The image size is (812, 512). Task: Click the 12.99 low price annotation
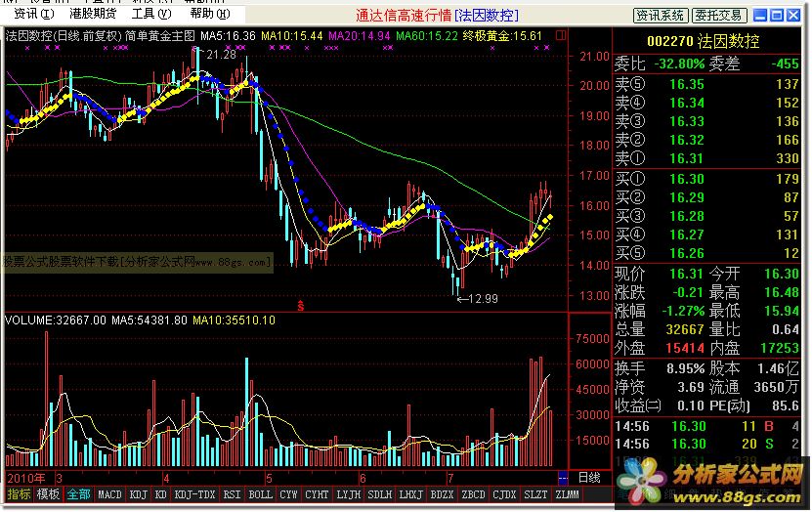[x=483, y=299]
